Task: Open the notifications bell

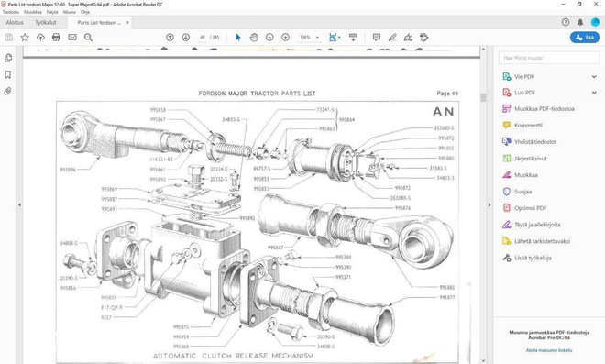Action: [580, 22]
